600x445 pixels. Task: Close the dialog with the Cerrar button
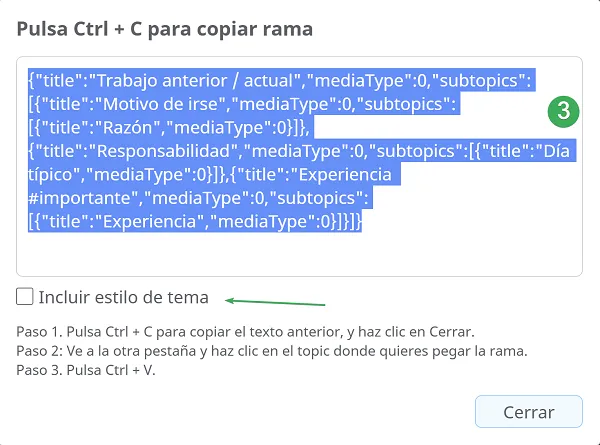(x=529, y=412)
